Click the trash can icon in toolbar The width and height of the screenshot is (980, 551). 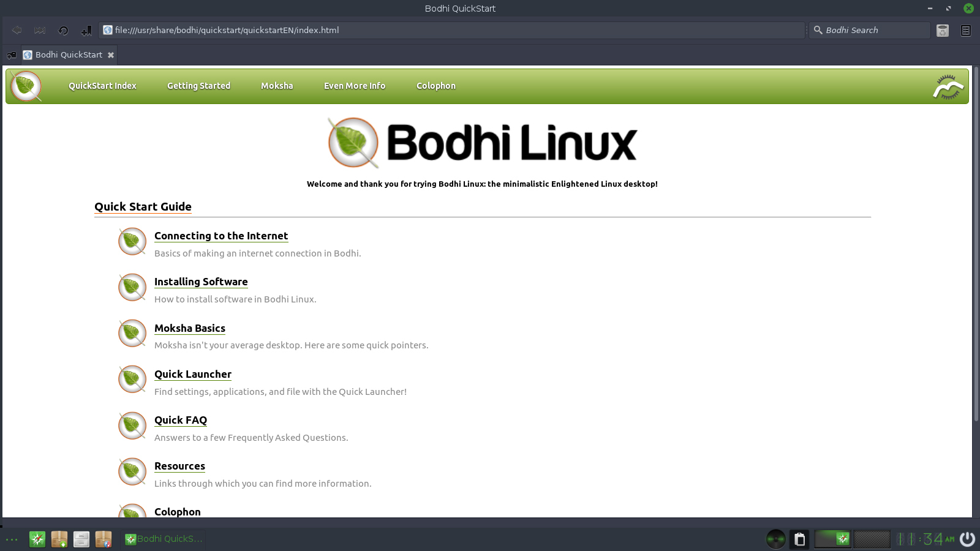(x=943, y=30)
